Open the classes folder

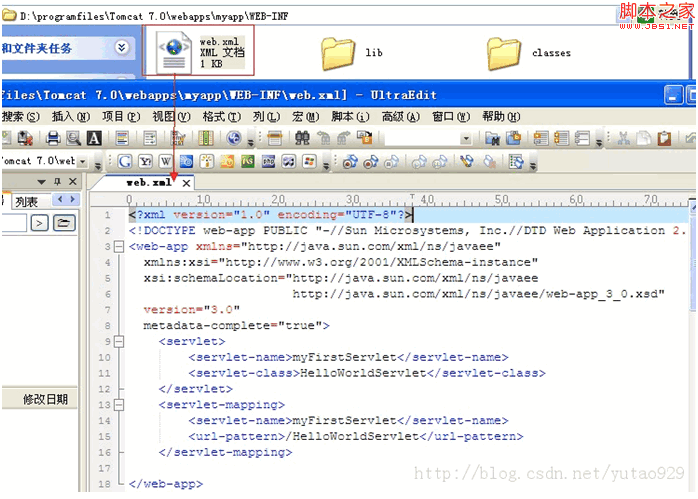pyautogui.click(x=506, y=51)
